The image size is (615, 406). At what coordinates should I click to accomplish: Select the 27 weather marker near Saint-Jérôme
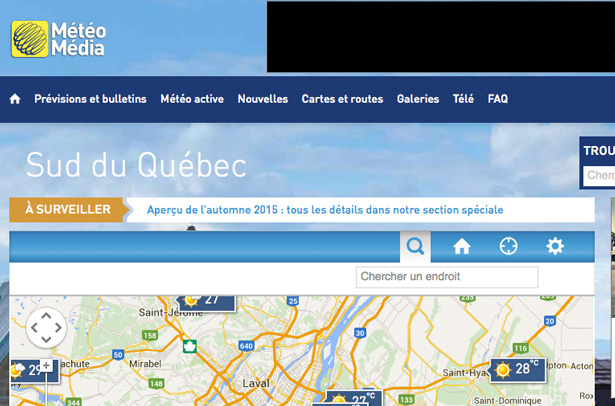[206, 300]
